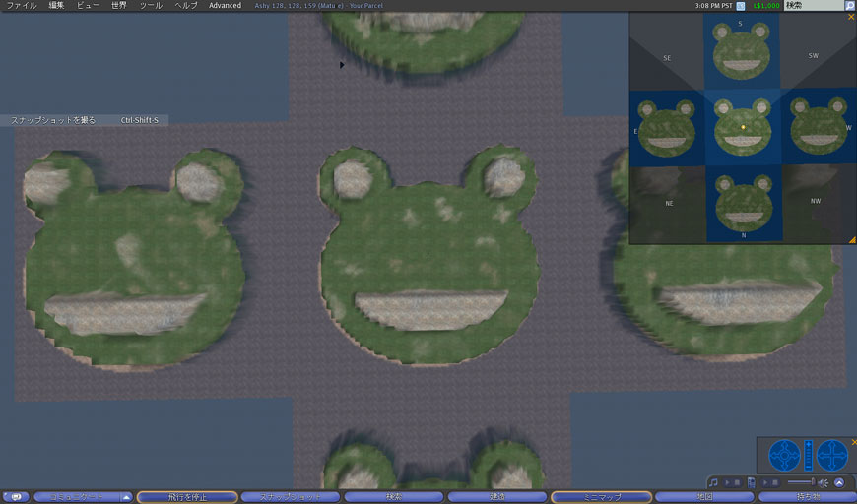Click the center frog tile with yellow dot
Image resolution: width=857 pixels, height=504 pixels.
coord(743,127)
